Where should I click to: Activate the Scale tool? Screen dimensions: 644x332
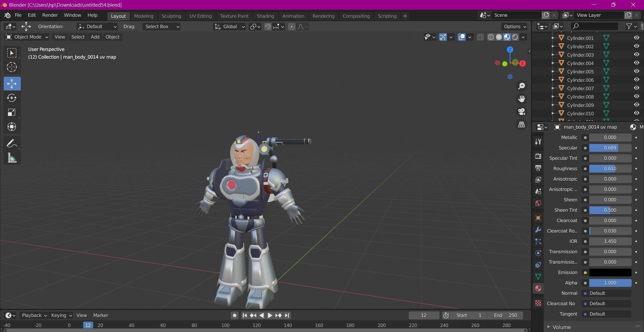(x=12, y=112)
